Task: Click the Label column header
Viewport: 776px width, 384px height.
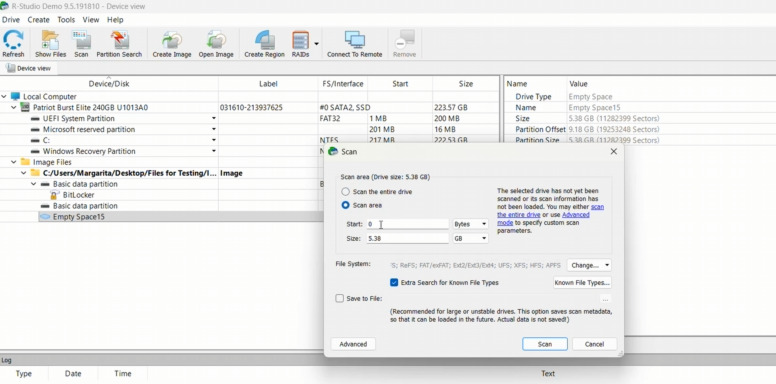Action: tap(268, 84)
